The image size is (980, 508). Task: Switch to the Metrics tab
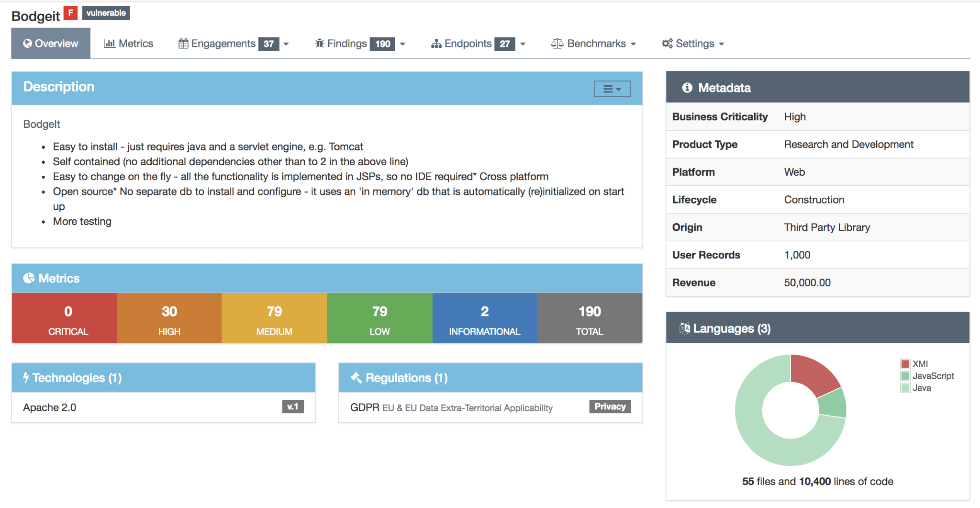point(129,43)
